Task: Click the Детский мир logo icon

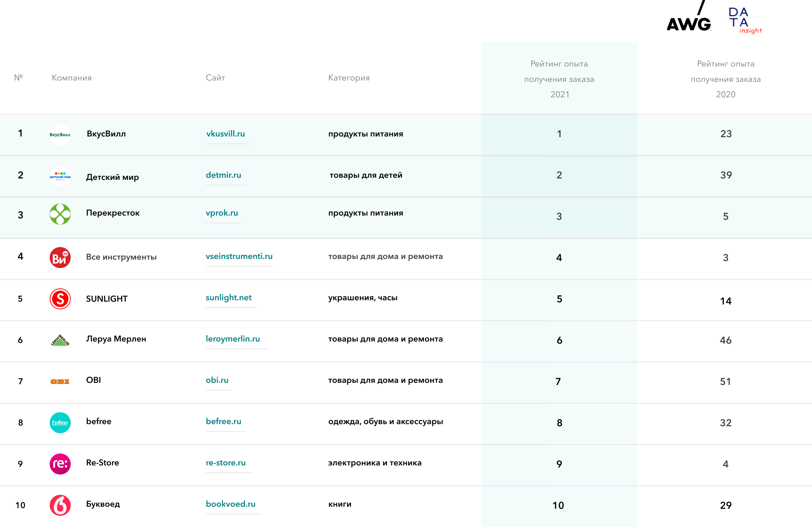Action: point(60,176)
